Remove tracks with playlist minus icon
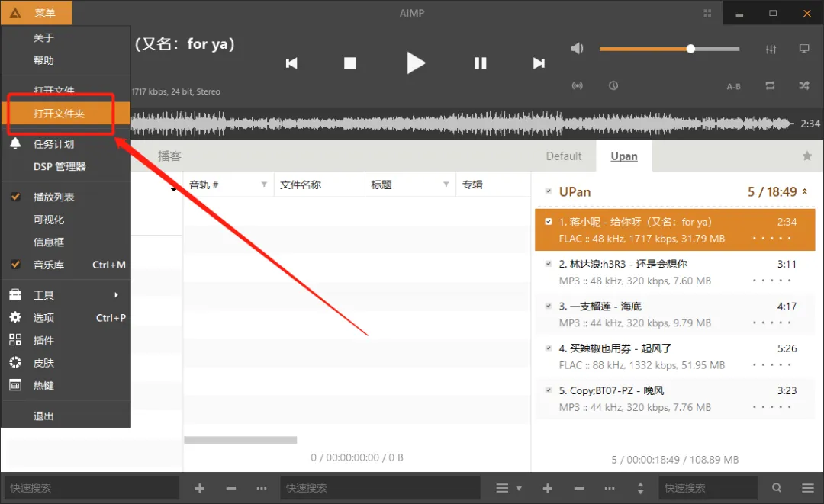Viewport: 824px width, 504px height. tap(579, 488)
